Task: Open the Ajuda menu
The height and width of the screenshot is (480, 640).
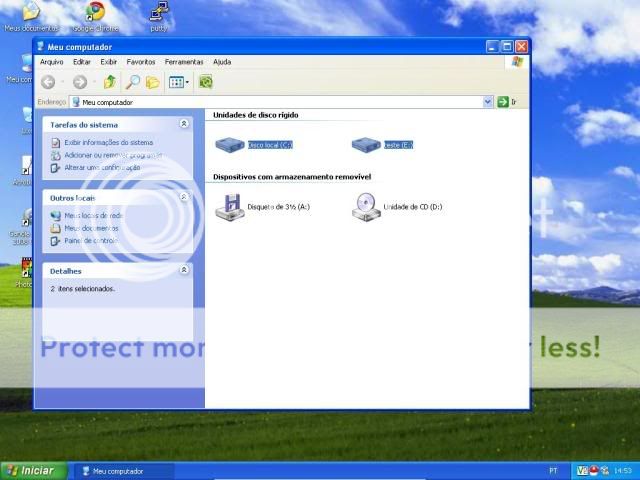Action: point(222,62)
